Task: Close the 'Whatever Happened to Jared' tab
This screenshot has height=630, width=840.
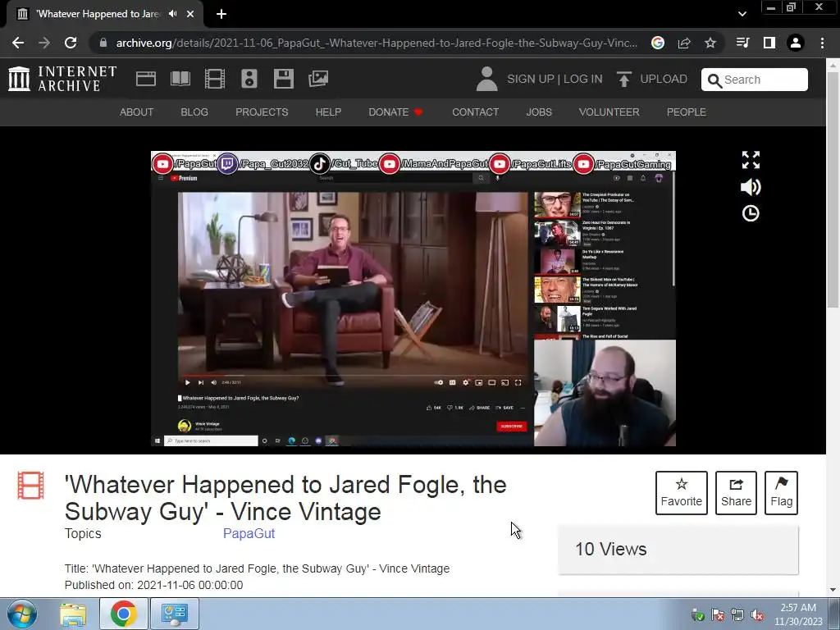Action: click(x=190, y=14)
